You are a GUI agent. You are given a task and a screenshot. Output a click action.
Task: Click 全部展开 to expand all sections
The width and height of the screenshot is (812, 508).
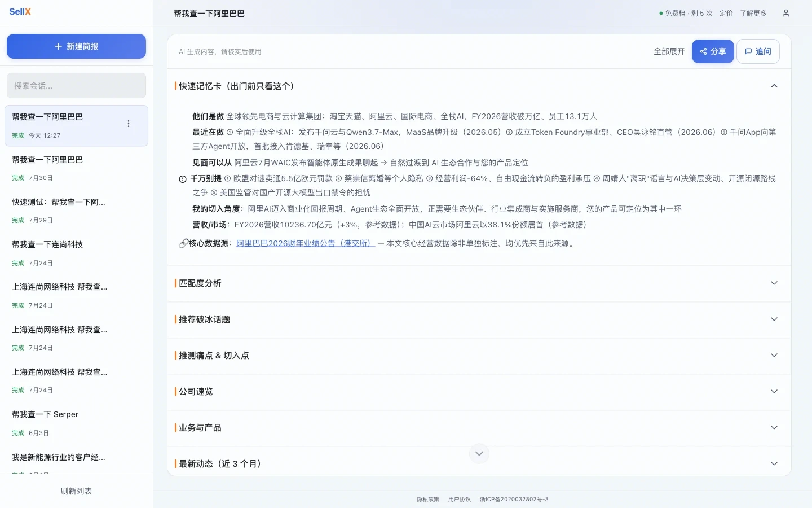point(669,51)
